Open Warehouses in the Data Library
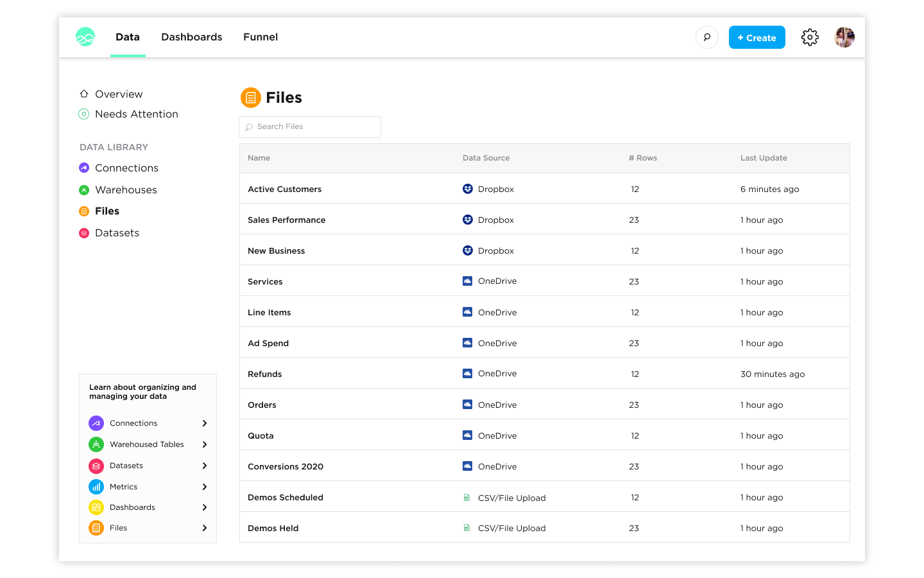Image resolution: width=924 pixels, height=578 pixels. [x=126, y=190]
